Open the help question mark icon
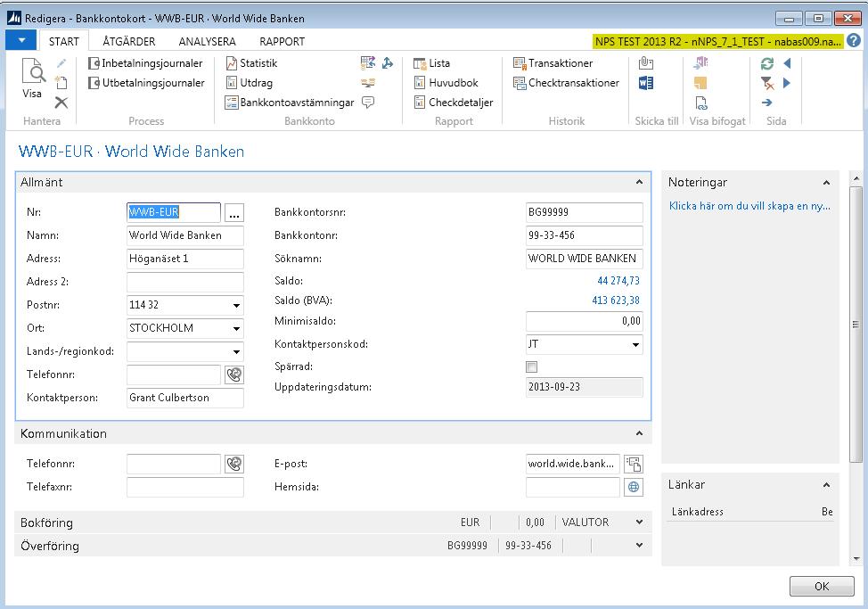The image size is (868, 609). [x=854, y=40]
